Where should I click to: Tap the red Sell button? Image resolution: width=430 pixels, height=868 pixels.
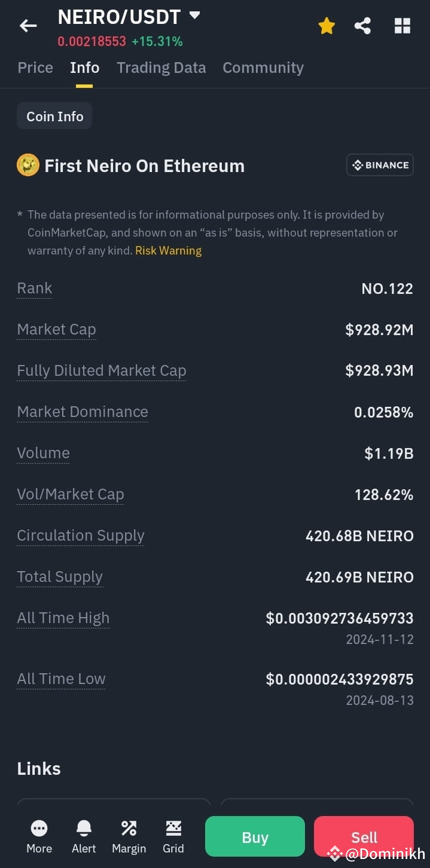(364, 837)
